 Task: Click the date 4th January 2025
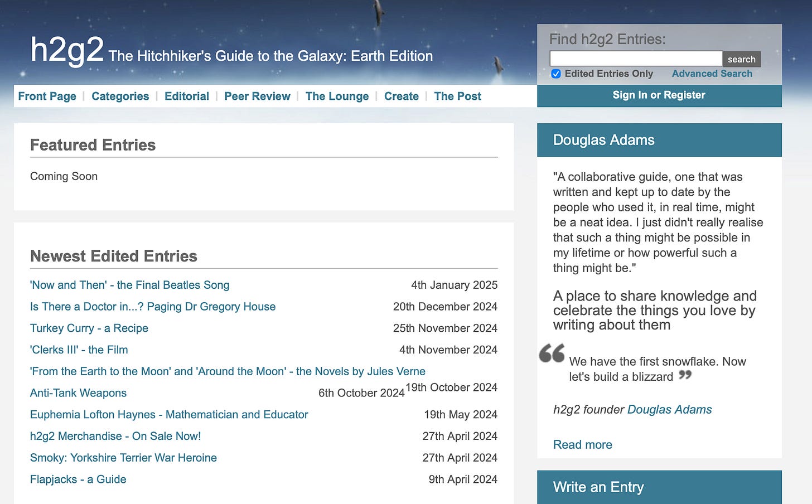[455, 285]
